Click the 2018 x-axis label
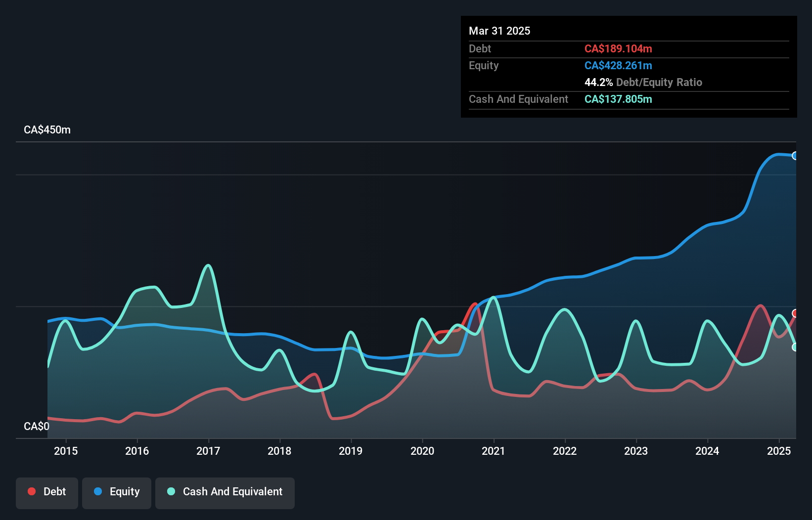This screenshot has width=812, height=520. click(279, 451)
